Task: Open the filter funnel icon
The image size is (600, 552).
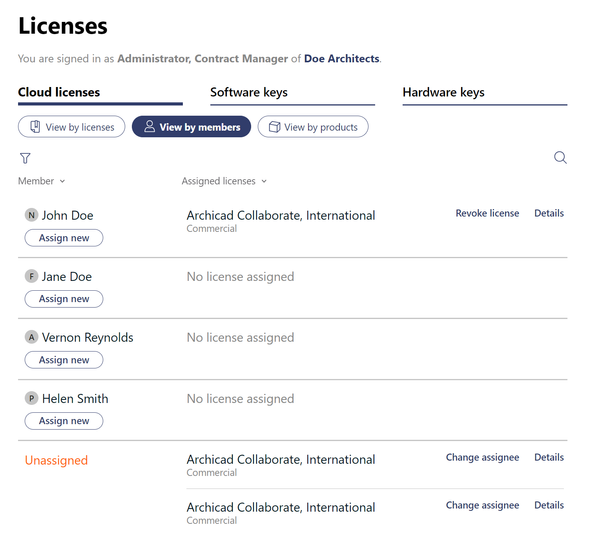Action: (25, 158)
